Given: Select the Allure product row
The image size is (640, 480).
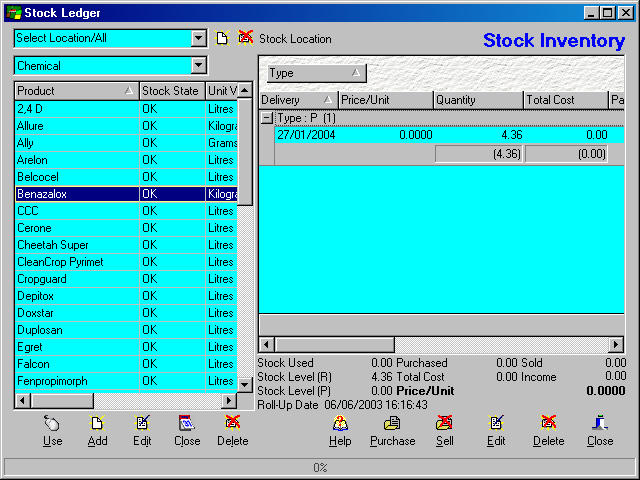Looking at the screenshot, I should pos(126,126).
